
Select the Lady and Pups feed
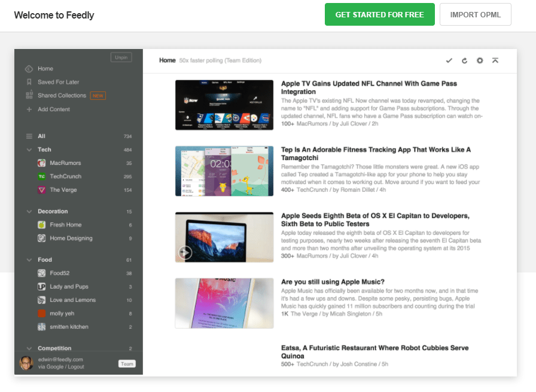(69, 286)
